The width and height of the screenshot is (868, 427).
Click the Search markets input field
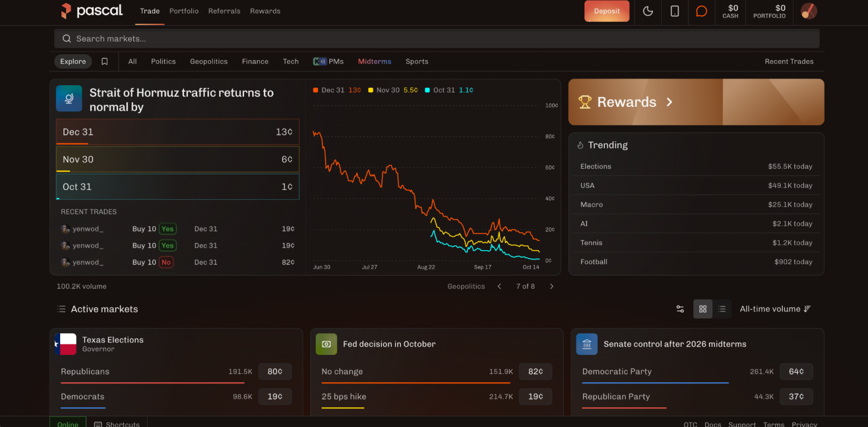pyautogui.click(x=437, y=39)
